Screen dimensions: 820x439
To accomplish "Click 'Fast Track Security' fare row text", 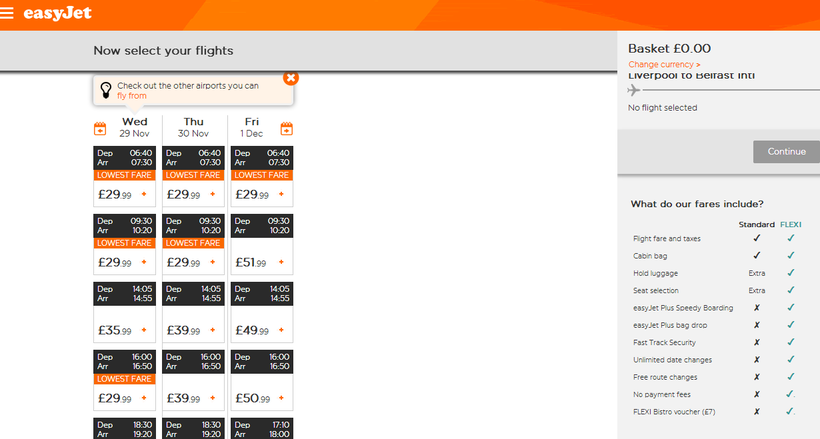I will coord(664,343).
